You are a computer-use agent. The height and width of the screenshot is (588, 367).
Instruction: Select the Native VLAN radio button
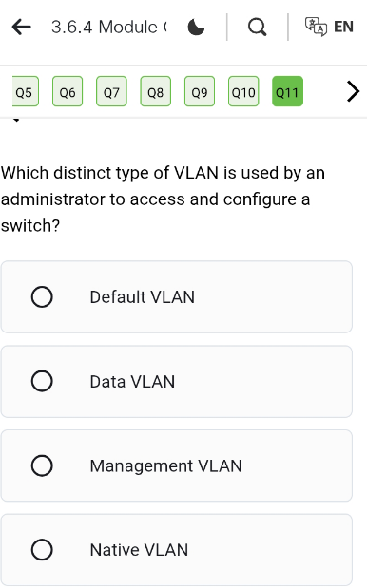[42, 550]
